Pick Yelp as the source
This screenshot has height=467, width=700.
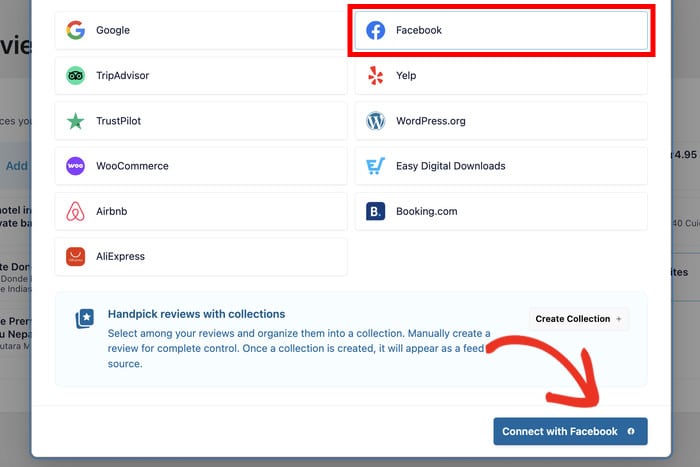[501, 75]
